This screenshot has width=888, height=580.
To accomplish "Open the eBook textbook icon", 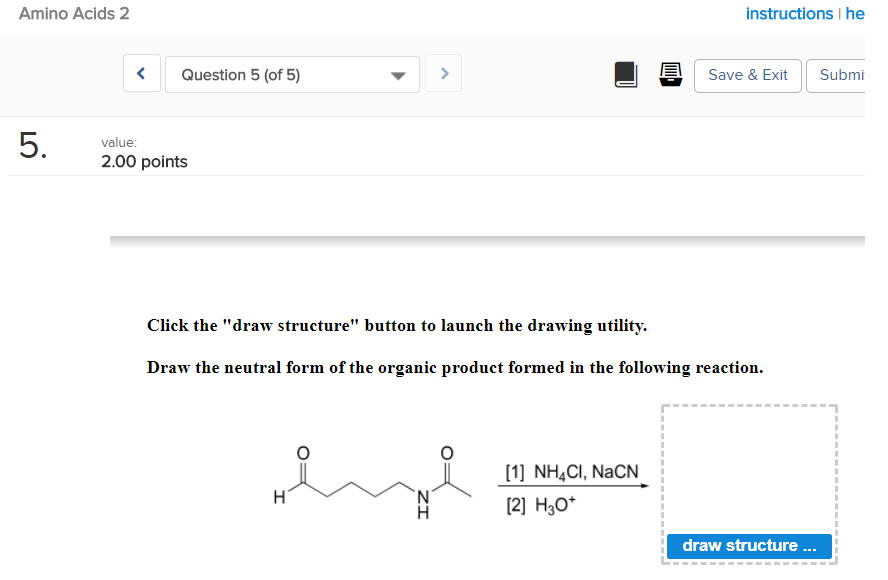I will (x=626, y=74).
